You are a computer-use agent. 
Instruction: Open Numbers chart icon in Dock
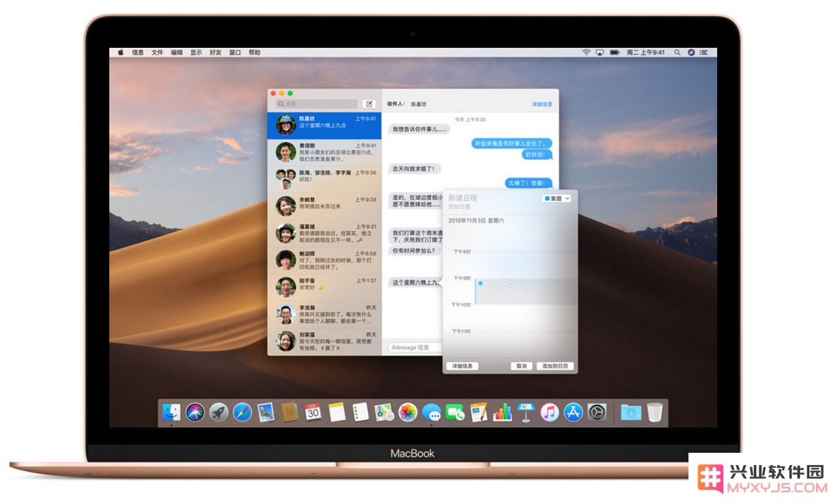coord(503,412)
